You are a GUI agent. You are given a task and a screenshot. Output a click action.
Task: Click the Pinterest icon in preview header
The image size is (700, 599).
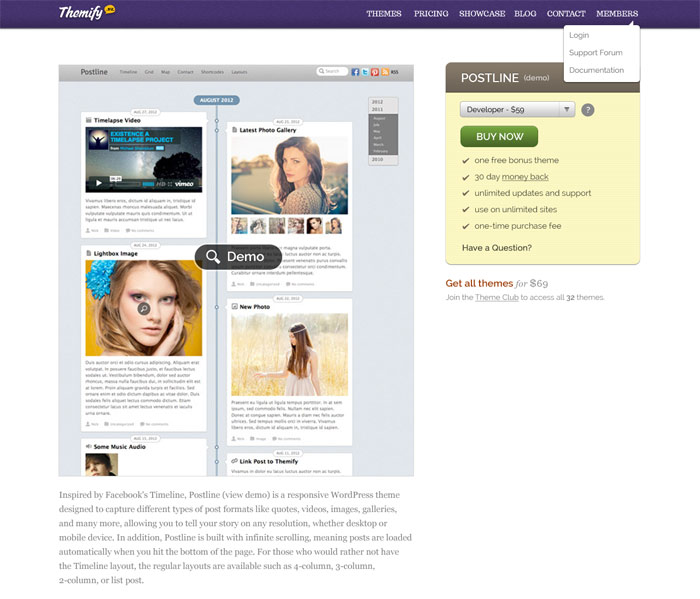374,72
